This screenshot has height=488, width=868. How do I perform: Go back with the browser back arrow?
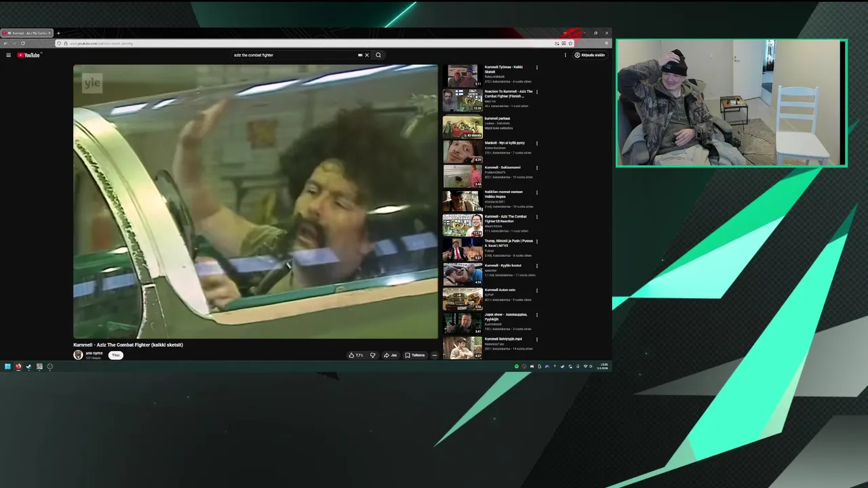pyautogui.click(x=5, y=43)
